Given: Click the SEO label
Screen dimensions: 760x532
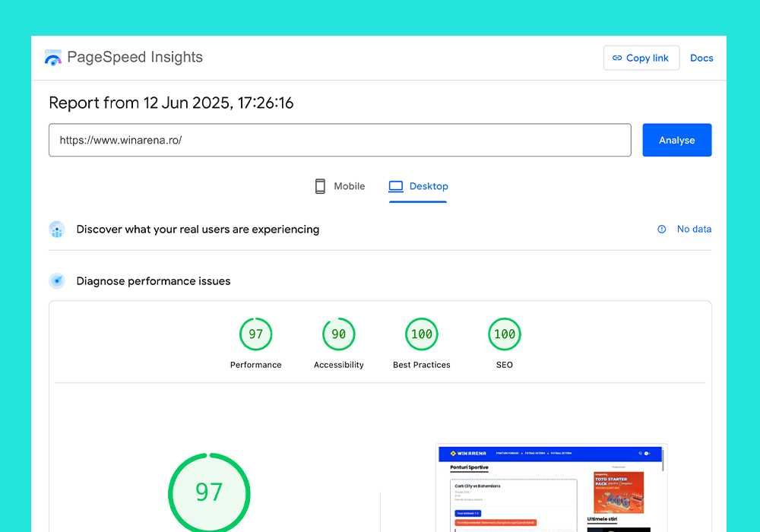Looking at the screenshot, I should (x=504, y=365).
